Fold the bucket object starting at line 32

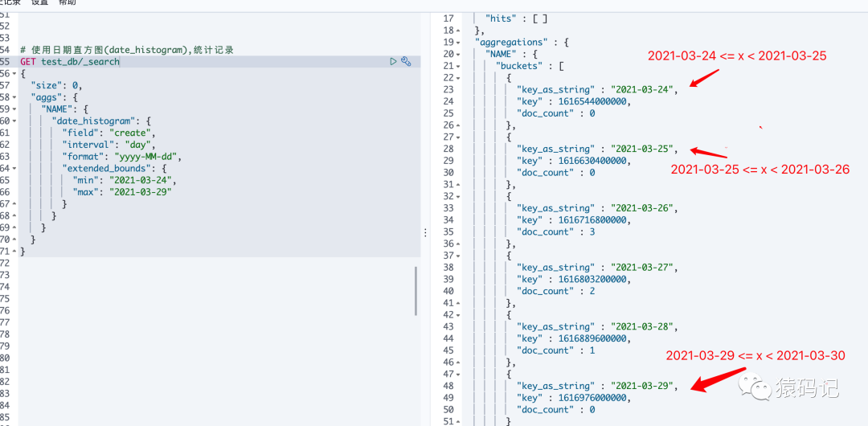click(458, 196)
